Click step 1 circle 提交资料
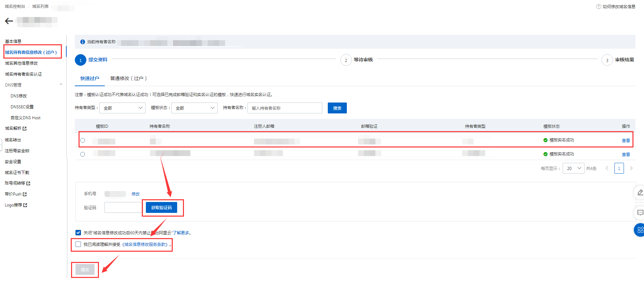The image size is (644, 281). click(81, 60)
